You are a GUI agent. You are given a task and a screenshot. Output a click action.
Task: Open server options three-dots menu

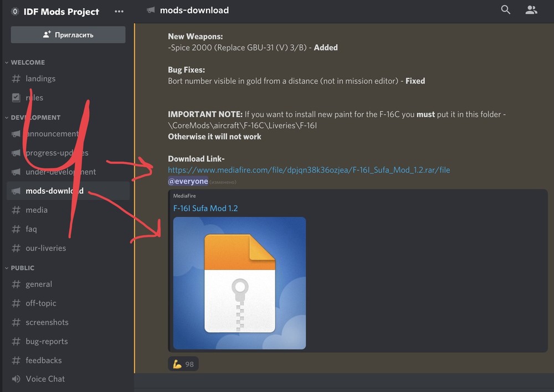tap(119, 11)
